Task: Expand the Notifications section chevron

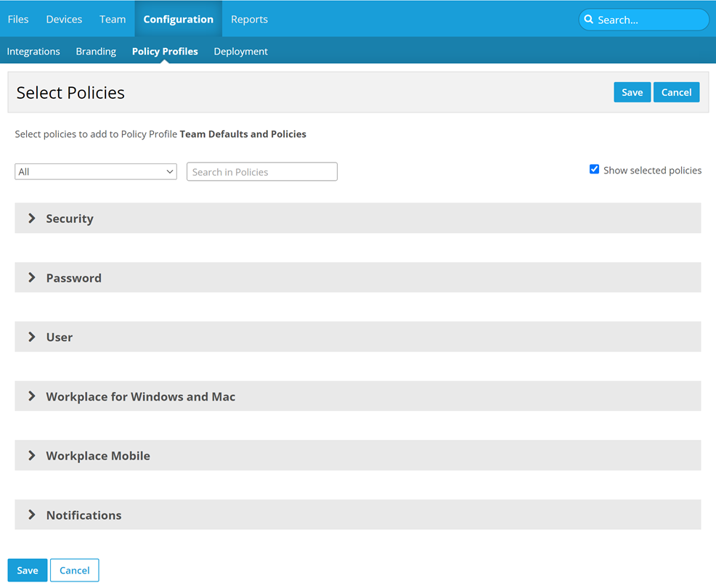Action: point(32,515)
